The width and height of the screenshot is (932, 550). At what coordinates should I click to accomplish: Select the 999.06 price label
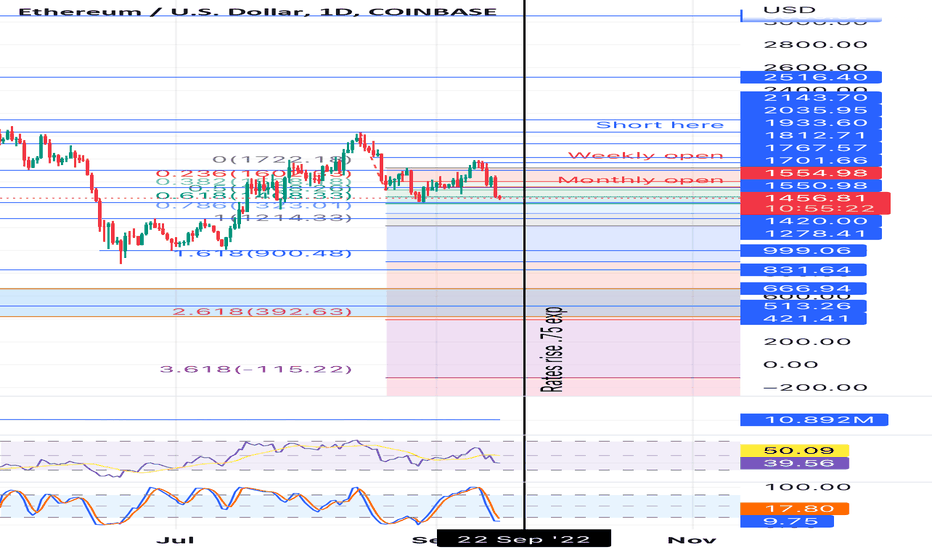[x=803, y=250]
